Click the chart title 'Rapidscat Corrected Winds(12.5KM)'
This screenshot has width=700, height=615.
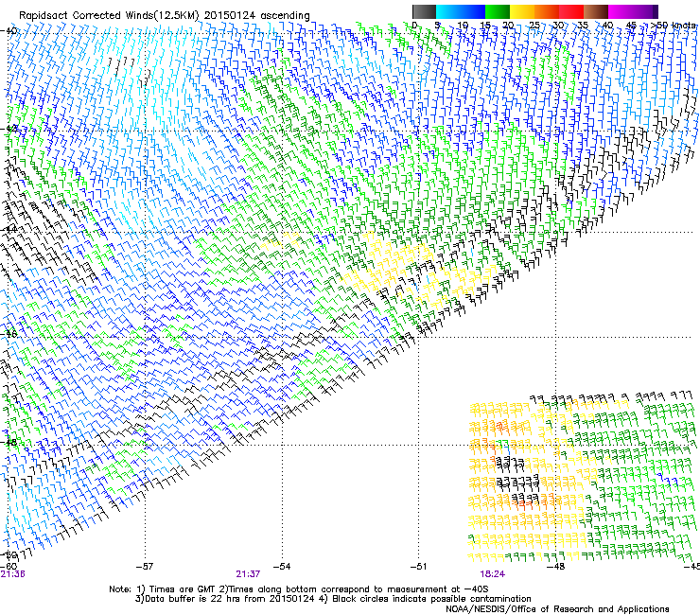109,16
